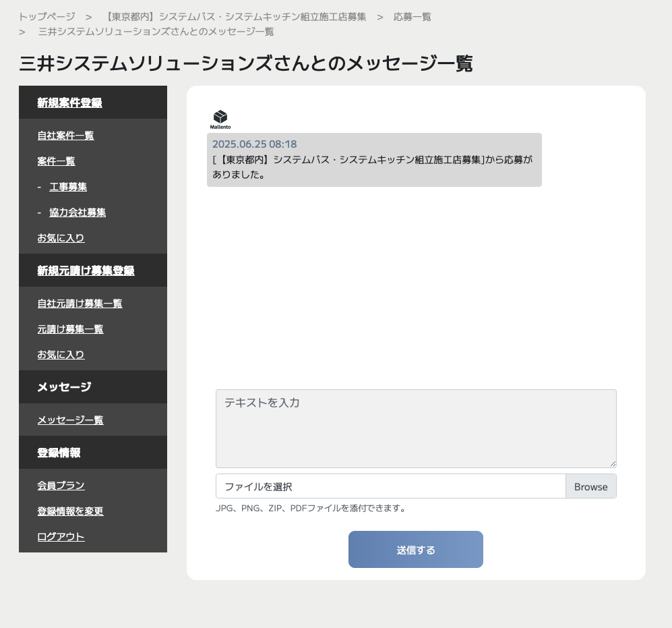The width and height of the screenshot is (672, 628).
Task: Send the message with 送信する button
Action: coord(415,550)
